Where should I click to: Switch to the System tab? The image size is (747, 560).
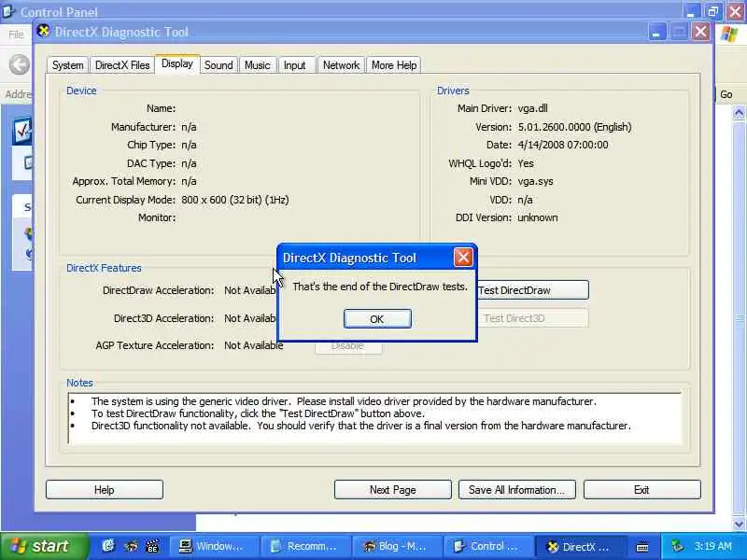point(67,65)
